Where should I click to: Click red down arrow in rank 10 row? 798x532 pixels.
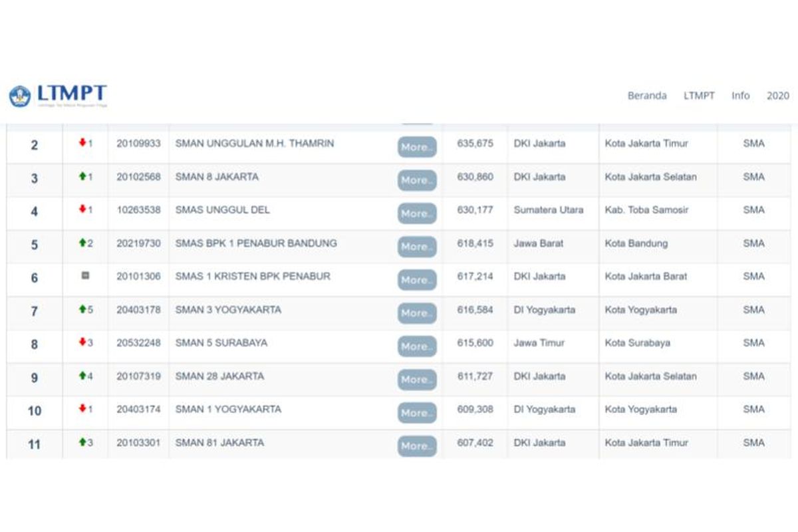pos(82,408)
